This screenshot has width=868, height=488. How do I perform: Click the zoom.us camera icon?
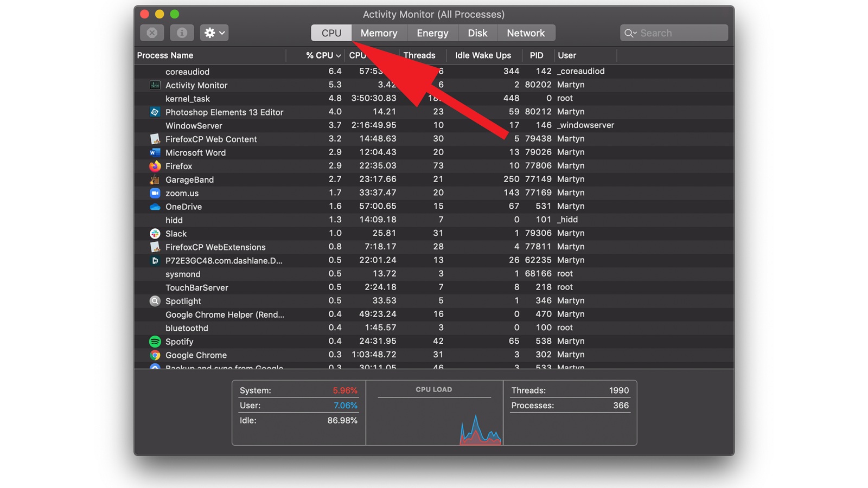(155, 193)
